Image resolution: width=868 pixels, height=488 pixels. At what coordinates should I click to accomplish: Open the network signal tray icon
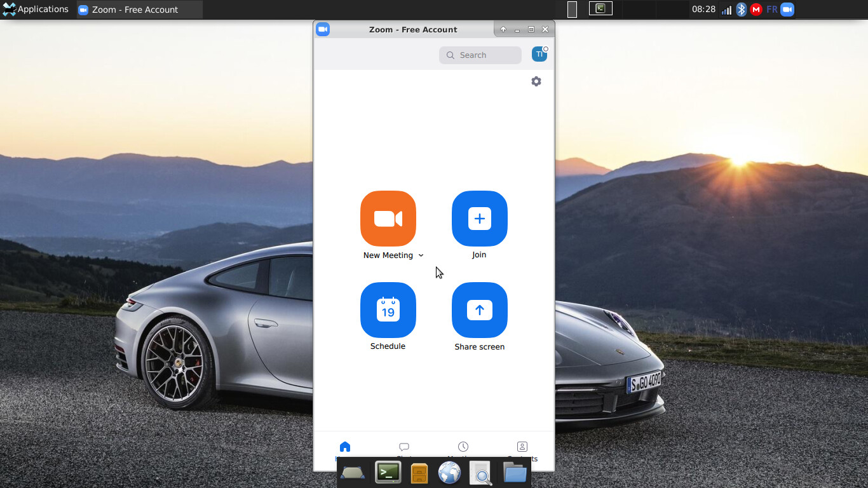click(x=726, y=10)
